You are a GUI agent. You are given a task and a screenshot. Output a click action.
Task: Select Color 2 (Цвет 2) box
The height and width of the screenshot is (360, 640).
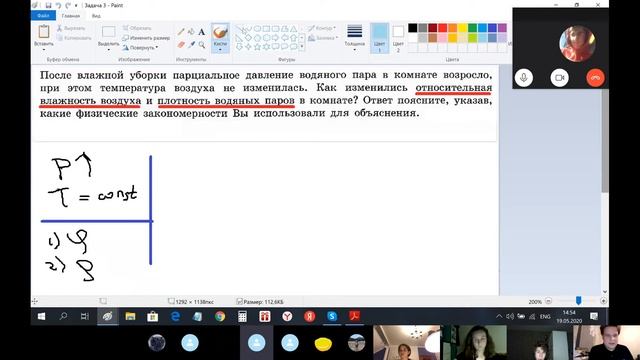click(398, 38)
